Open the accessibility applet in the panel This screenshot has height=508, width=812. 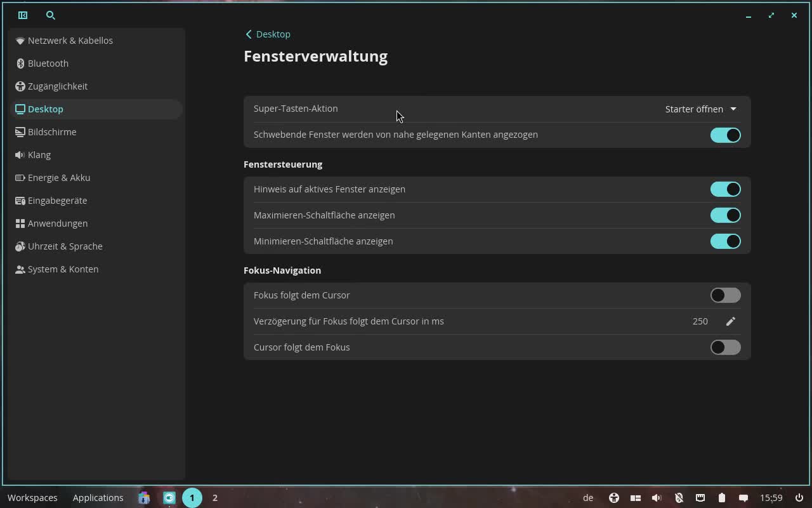point(613,498)
